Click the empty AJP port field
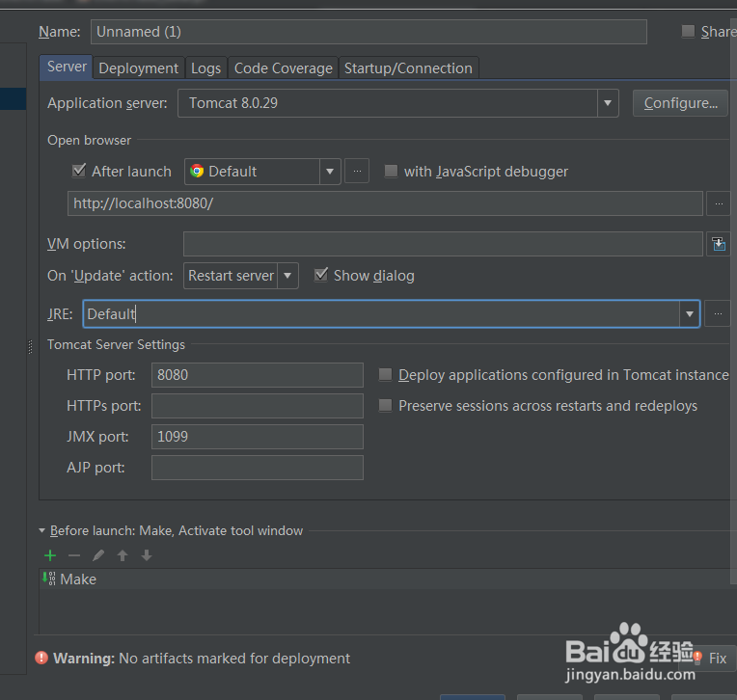 coord(258,468)
